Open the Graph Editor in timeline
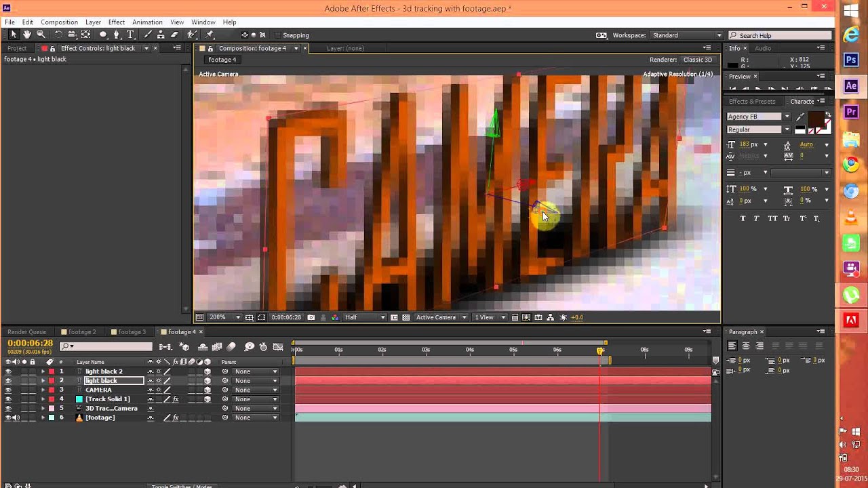Viewport: 868px width, 488px height. (x=278, y=346)
